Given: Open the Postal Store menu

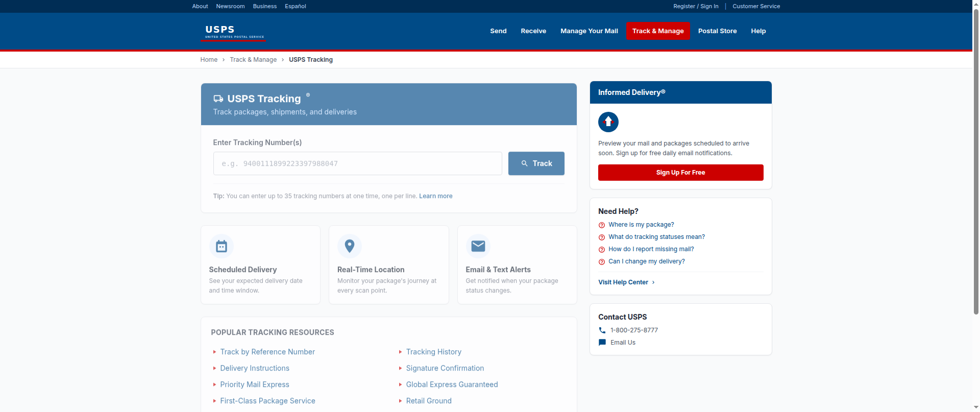Looking at the screenshot, I should 718,31.
